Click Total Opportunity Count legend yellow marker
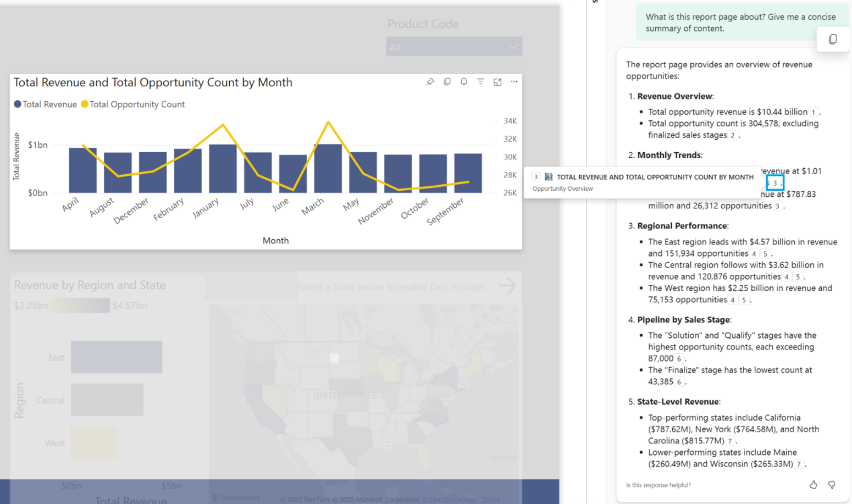Screen dimensions: 852x504 point(85,104)
